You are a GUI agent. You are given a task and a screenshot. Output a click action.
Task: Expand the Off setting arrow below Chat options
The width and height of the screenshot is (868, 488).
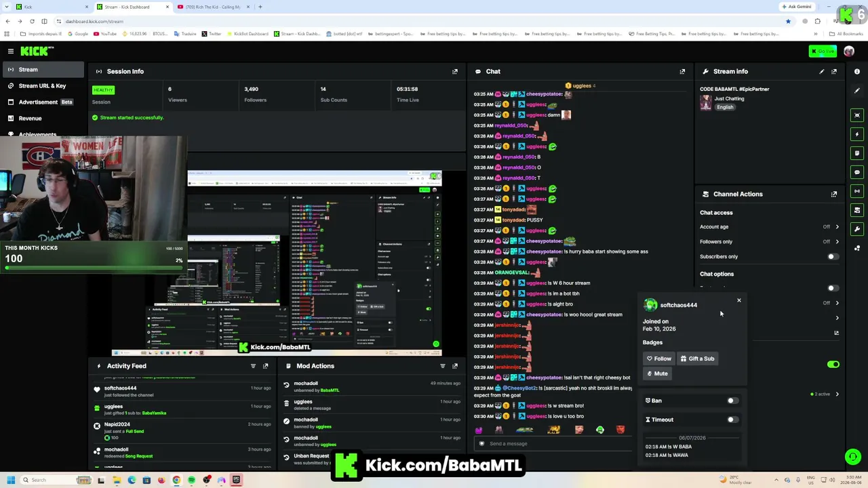[837, 303]
